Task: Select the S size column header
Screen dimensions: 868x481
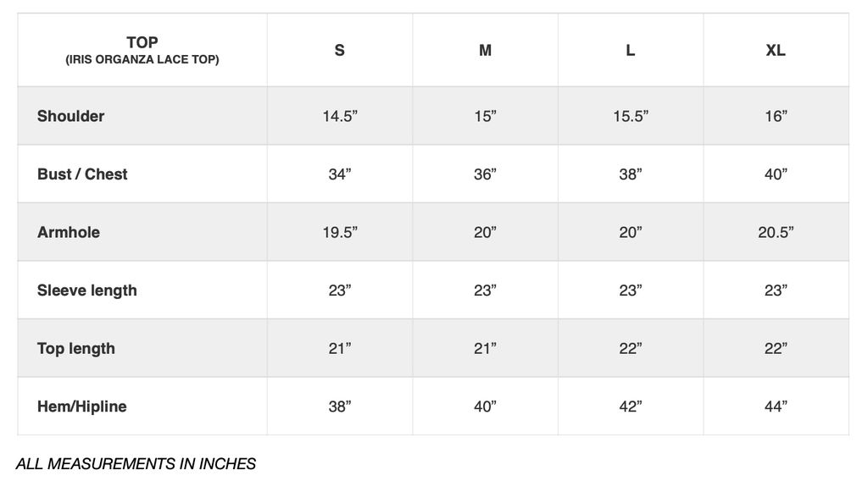Action: 339,50
